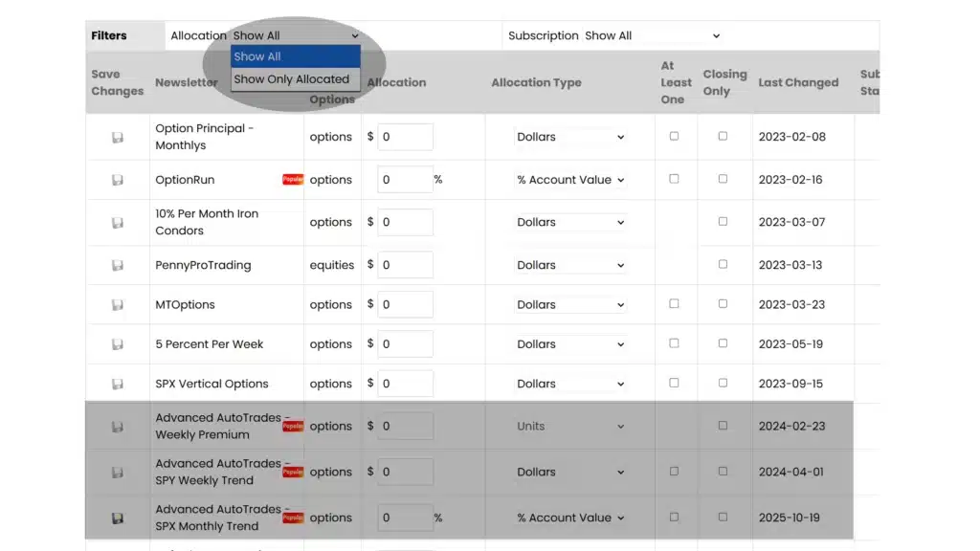Select Show Only Allocated Options

pos(292,78)
